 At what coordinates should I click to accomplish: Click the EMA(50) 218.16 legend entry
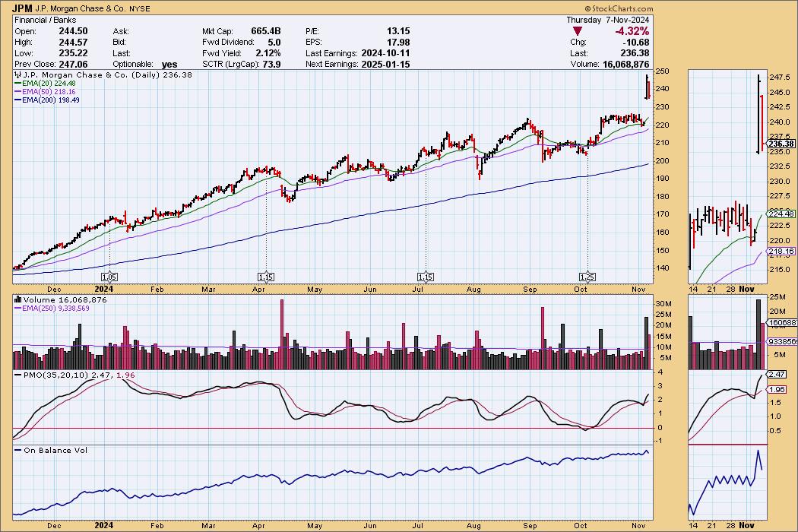[x=45, y=92]
